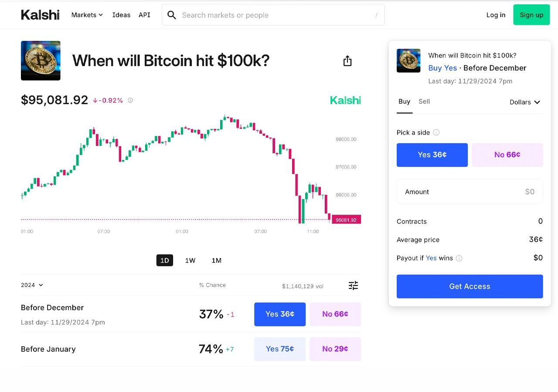Open the Dollars dropdown in order panel
The height and width of the screenshot is (392, 558).
(524, 102)
